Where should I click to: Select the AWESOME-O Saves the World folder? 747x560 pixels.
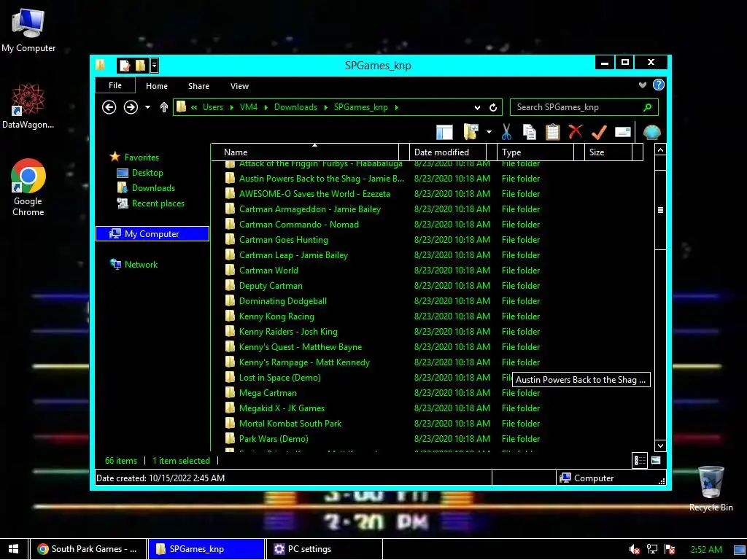click(x=314, y=194)
